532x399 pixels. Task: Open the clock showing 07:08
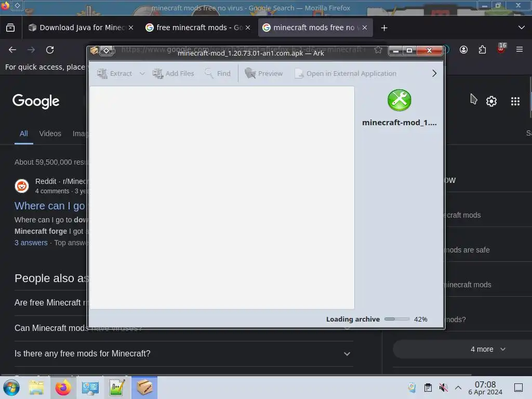pos(485,388)
